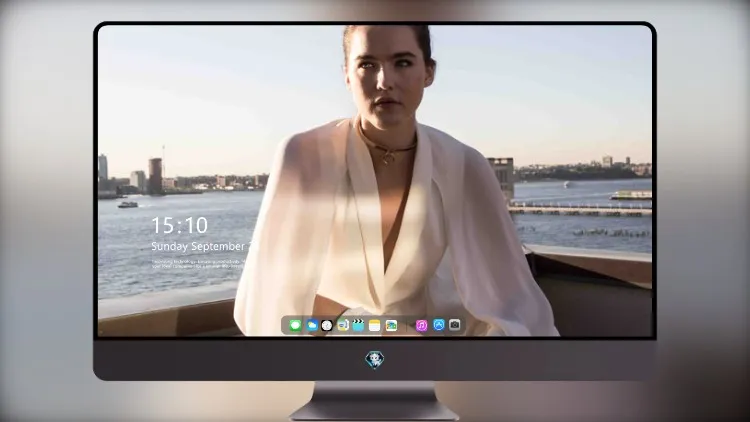The width and height of the screenshot is (750, 422).
Task: Open the Maps app in dock
Action: [x=342, y=325]
